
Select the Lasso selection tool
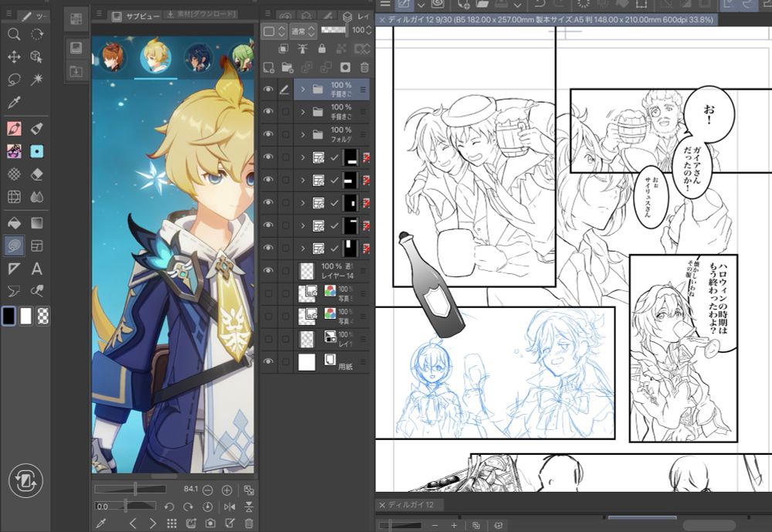(x=14, y=80)
